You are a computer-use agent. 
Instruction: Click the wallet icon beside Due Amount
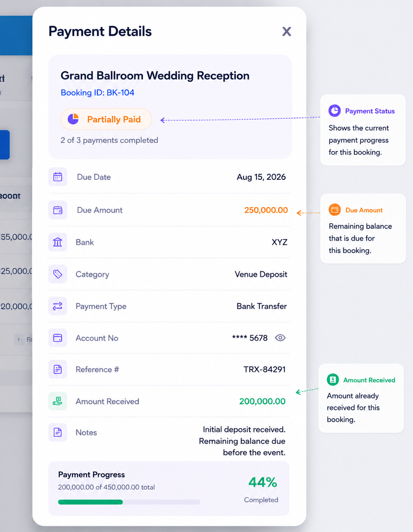tap(58, 210)
